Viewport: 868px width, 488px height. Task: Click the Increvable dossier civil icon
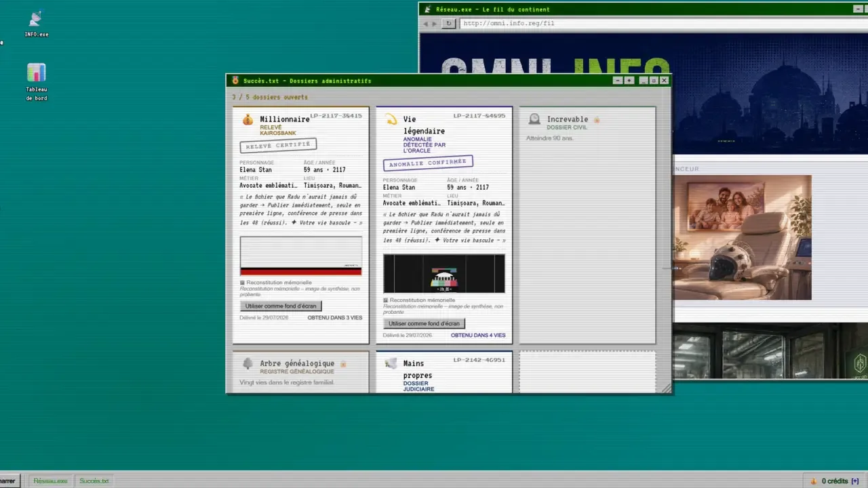[535, 119]
